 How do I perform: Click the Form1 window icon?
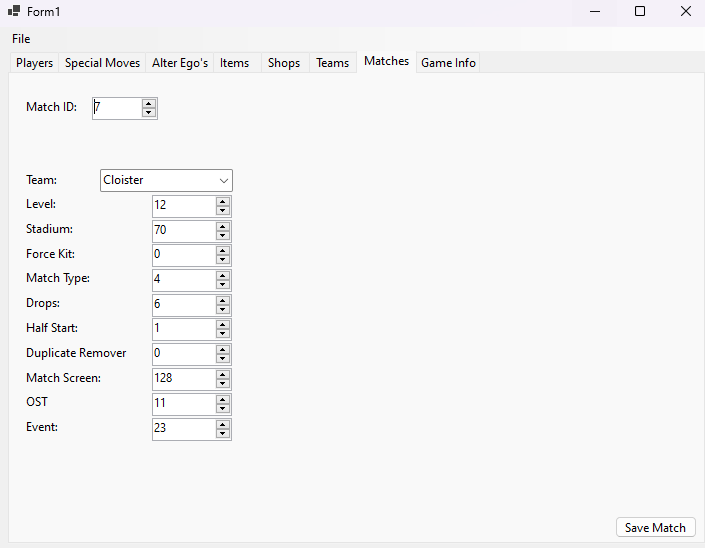(14, 11)
